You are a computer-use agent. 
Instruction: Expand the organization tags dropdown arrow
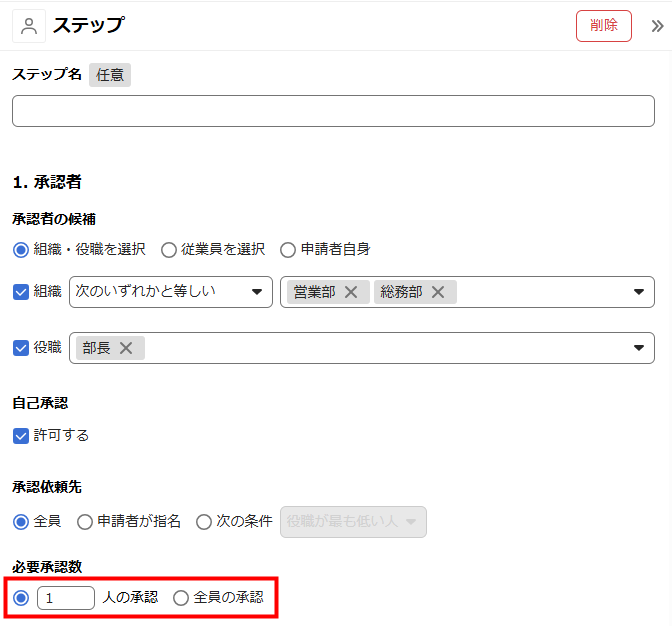(639, 292)
